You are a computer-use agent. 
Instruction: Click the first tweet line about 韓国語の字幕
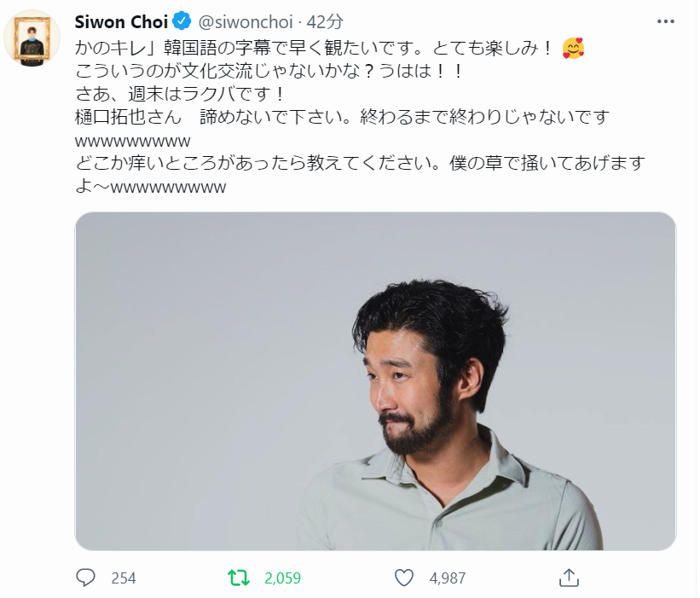click(315, 48)
